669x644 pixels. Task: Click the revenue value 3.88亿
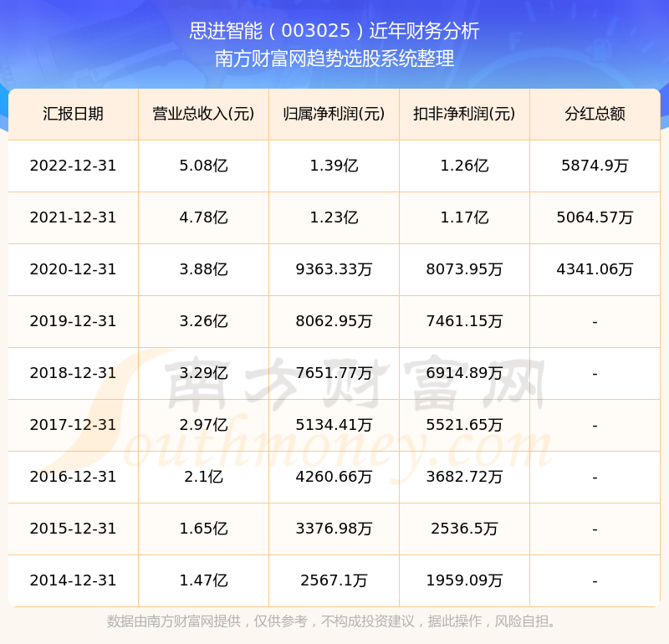click(x=203, y=269)
